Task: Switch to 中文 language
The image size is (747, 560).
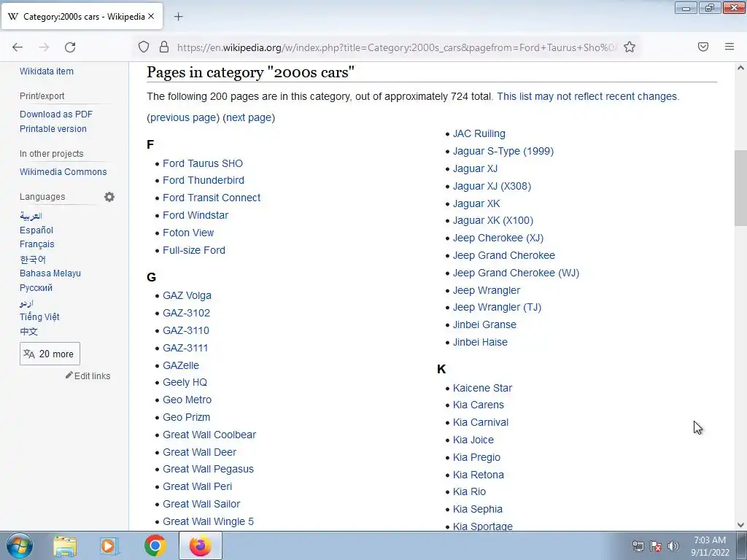Action: point(28,332)
